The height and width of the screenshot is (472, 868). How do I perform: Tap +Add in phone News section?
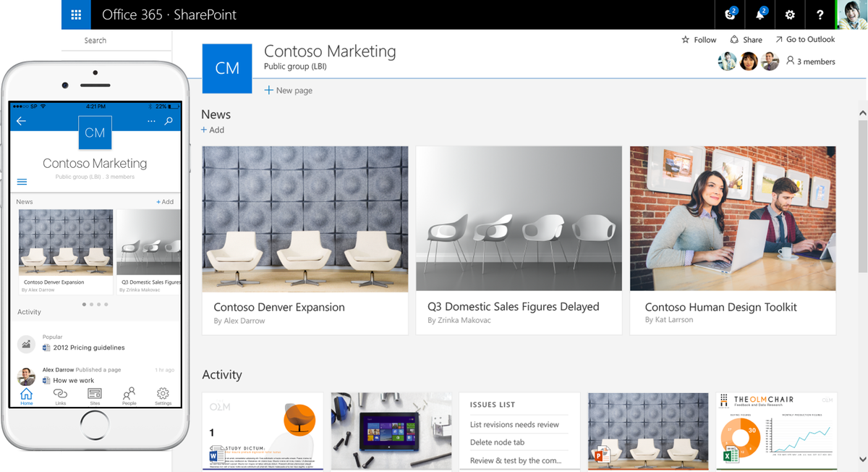click(165, 202)
